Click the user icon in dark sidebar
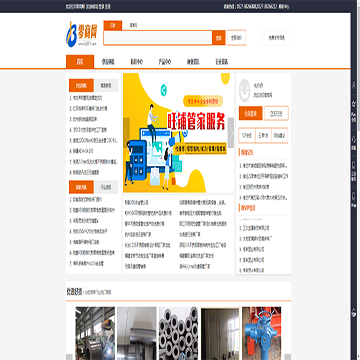 point(354,85)
